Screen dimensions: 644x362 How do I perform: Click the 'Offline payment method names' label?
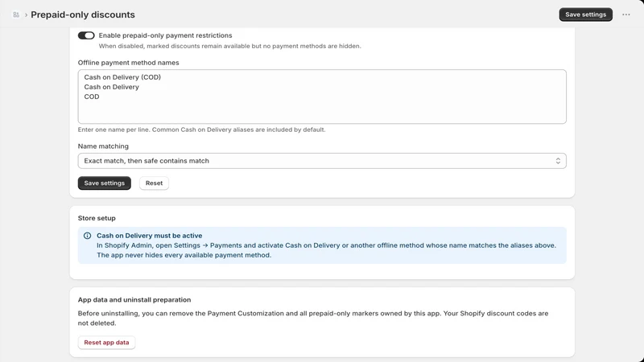[x=129, y=63]
